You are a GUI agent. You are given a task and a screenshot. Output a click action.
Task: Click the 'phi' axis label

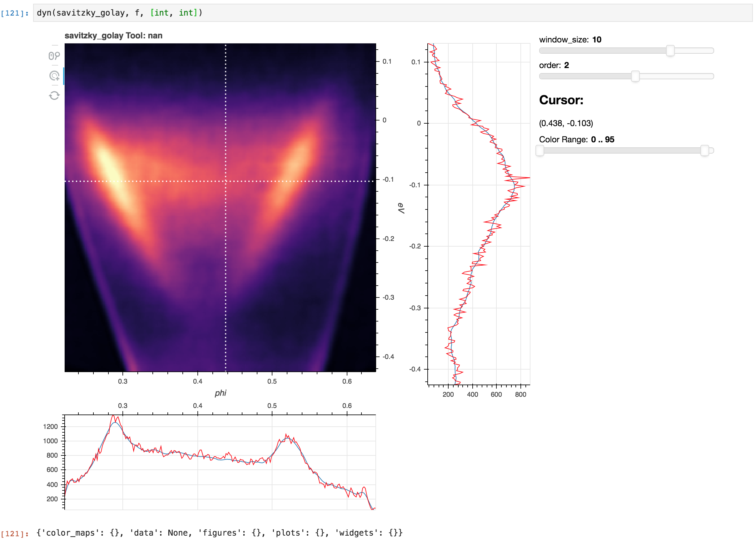pyautogui.click(x=220, y=393)
